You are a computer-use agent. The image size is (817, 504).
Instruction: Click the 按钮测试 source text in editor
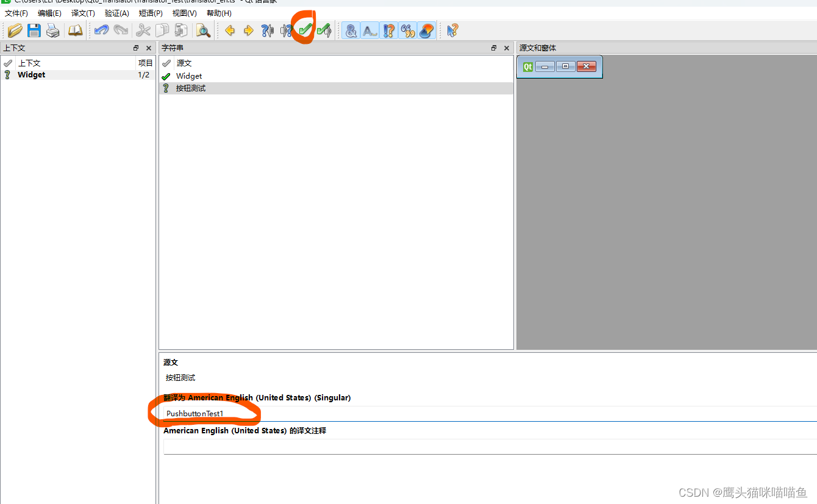[x=180, y=378]
